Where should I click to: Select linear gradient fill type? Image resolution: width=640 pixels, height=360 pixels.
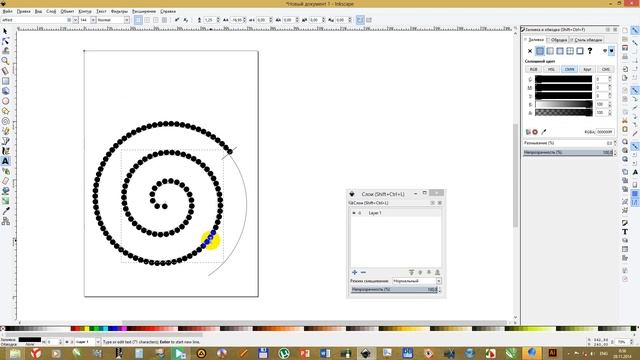[550, 51]
